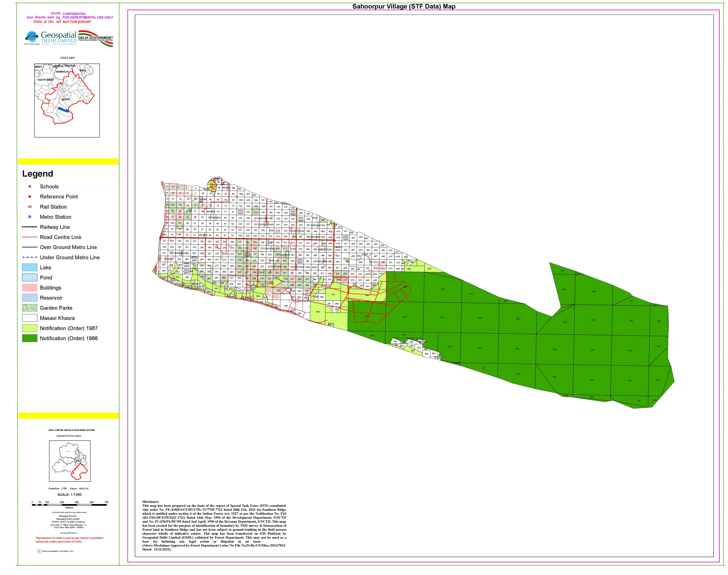This screenshot has width=728, height=575.
Task: Open the www.gsdl.org.in link
Action: click(69, 533)
